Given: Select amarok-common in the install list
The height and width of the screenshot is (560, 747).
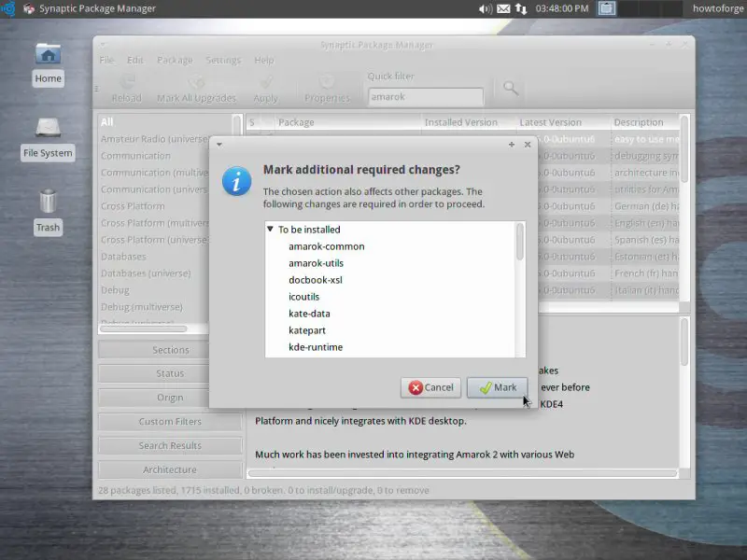Looking at the screenshot, I should (326, 246).
